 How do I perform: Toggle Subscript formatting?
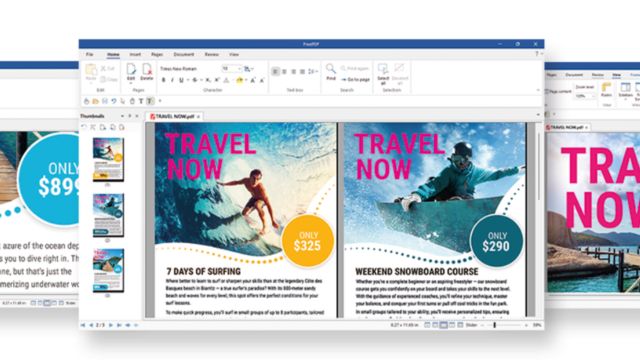(208, 80)
